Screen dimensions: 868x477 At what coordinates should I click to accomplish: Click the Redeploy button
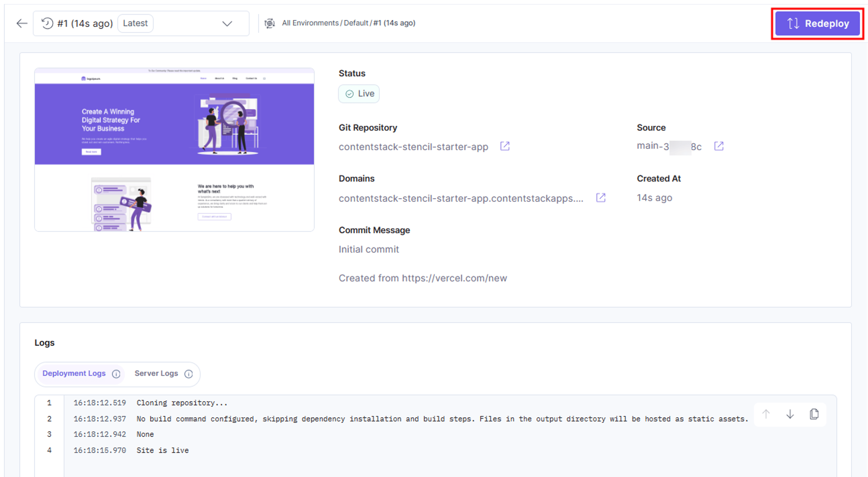817,23
